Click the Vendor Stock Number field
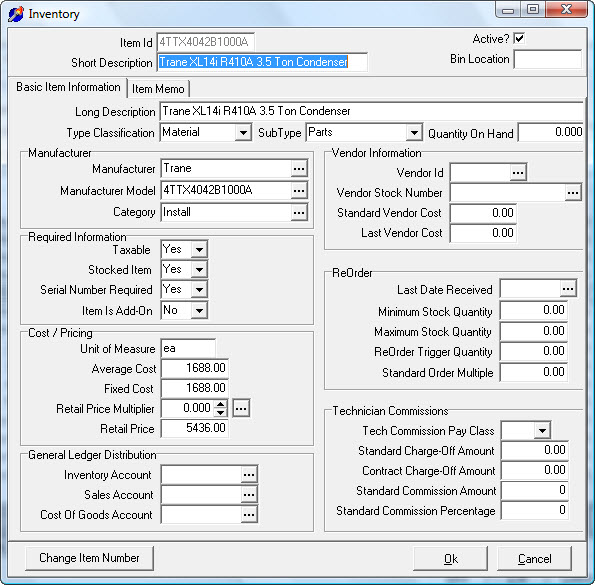595x585 pixels. [x=508, y=193]
